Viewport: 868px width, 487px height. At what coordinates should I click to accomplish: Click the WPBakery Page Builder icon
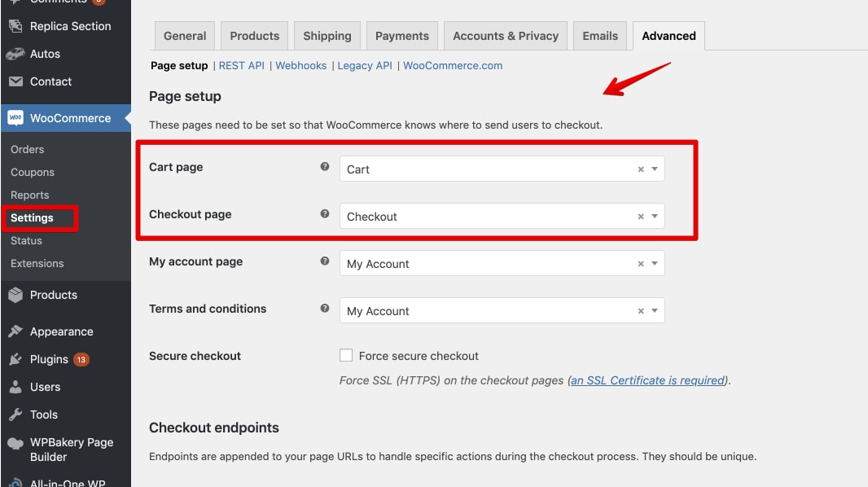pos(15,443)
